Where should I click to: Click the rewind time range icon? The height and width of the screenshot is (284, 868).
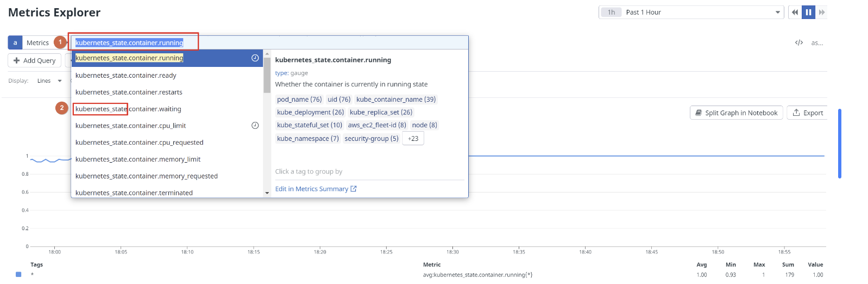(795, 12)
